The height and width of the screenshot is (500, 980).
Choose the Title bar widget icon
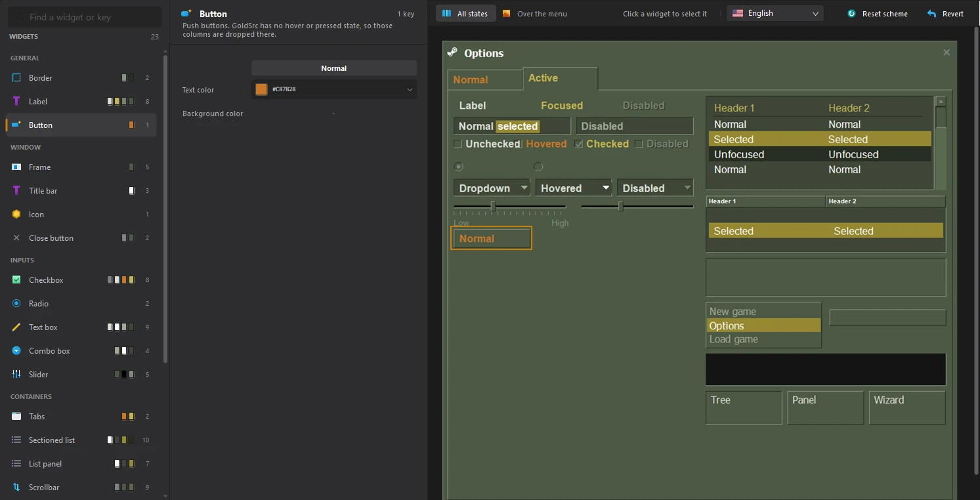[x=16, y=191]
